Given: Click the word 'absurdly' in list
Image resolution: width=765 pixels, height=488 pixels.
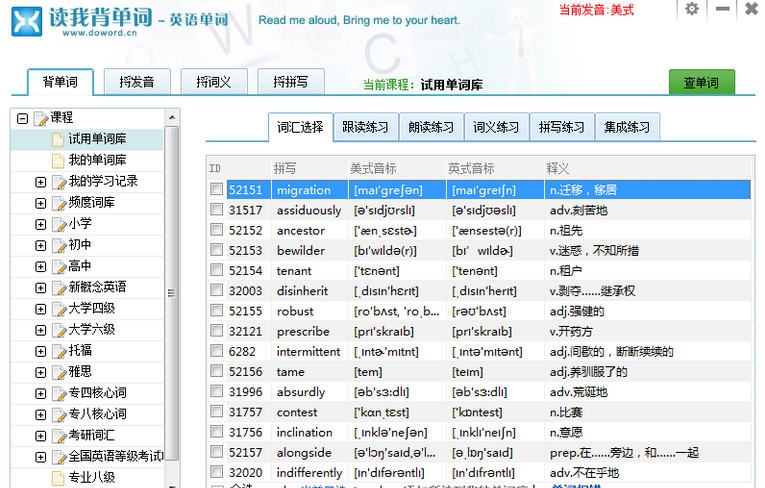Looking at the screenshot, I should (301, 392).
